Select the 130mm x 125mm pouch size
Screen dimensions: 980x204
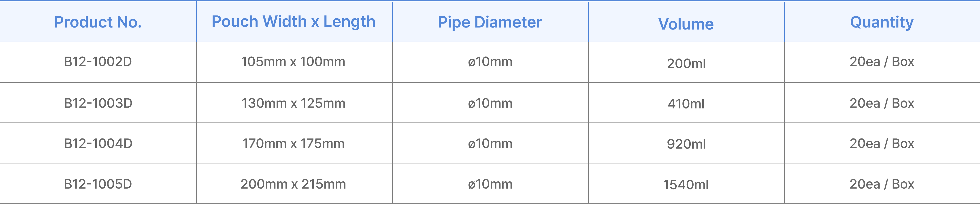[293, 103]
